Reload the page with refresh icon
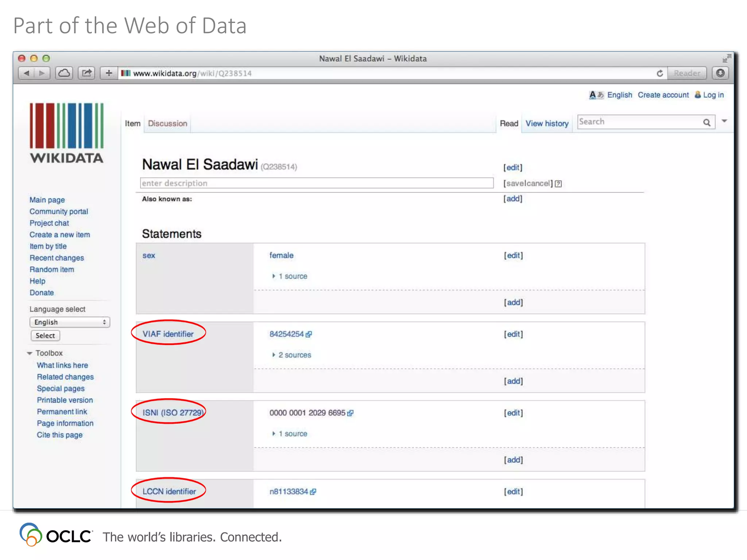Image resolution: width=747 pixels, height=560 pixels. tap(659, 73)
